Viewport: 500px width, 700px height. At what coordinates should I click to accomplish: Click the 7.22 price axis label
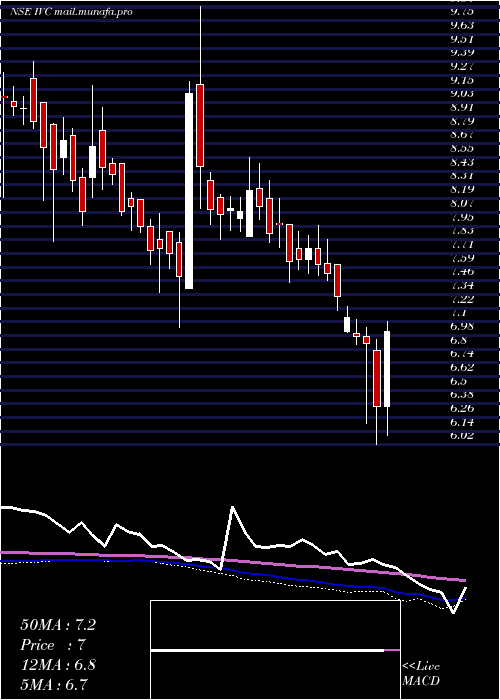(462, 298)
